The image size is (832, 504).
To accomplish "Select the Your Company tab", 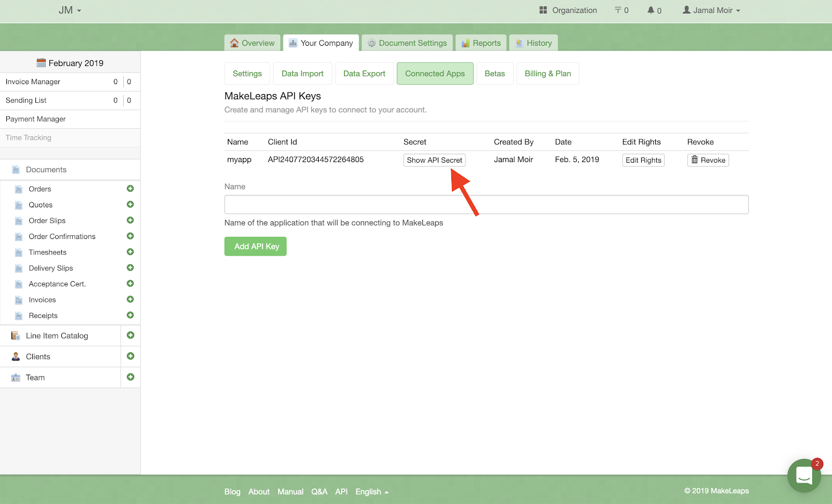I will pyautogui.click(x=321, y=43).
